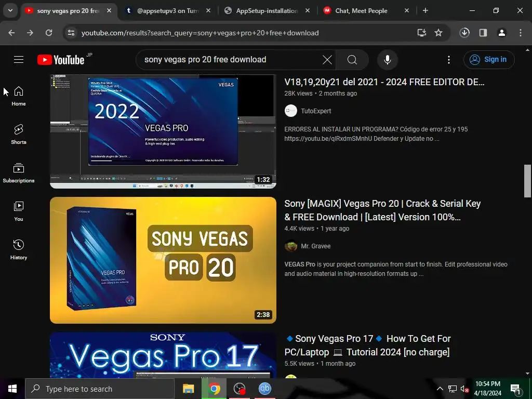View site information icon in address bar
The width and height of the screenshot is (532, 399).
71,33
